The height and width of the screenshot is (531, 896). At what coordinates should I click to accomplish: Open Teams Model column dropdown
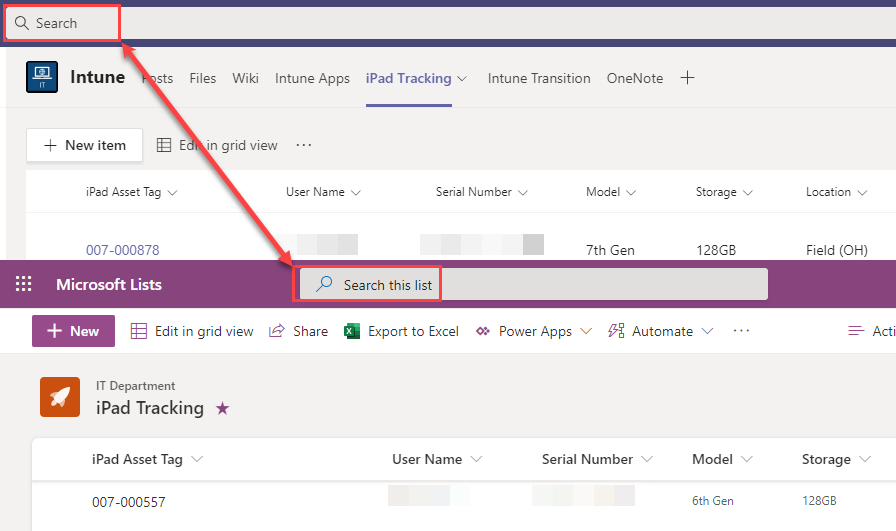tap(631, 193)
